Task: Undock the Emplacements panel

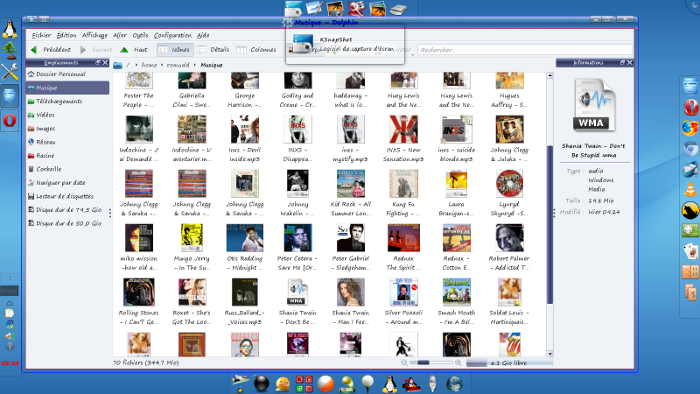Action: tap(98, 62)
